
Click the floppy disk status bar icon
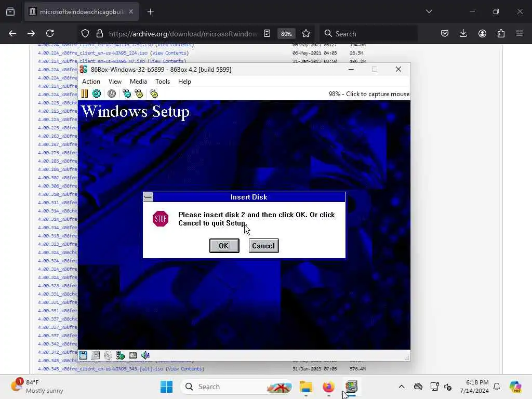click(83, 355)
